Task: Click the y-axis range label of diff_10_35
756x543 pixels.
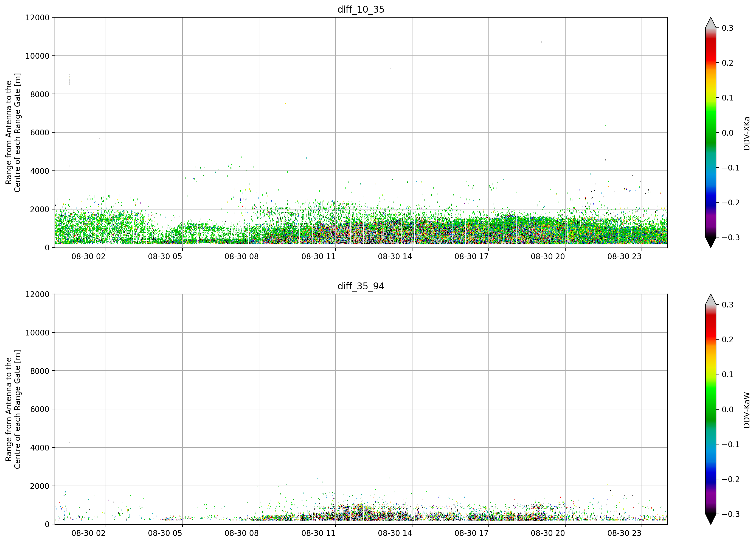Action: click(x=13, y=133)
